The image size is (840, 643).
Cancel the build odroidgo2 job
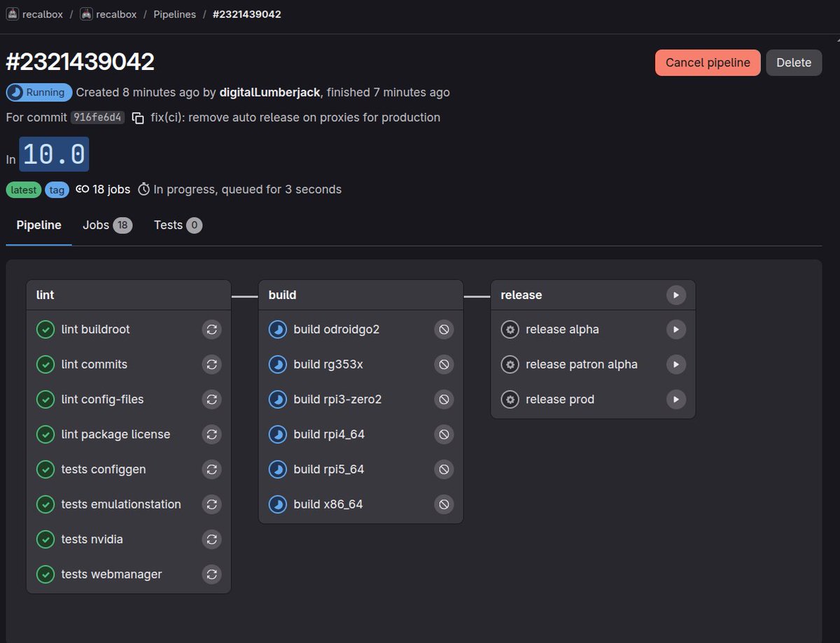tap(444, 329)
